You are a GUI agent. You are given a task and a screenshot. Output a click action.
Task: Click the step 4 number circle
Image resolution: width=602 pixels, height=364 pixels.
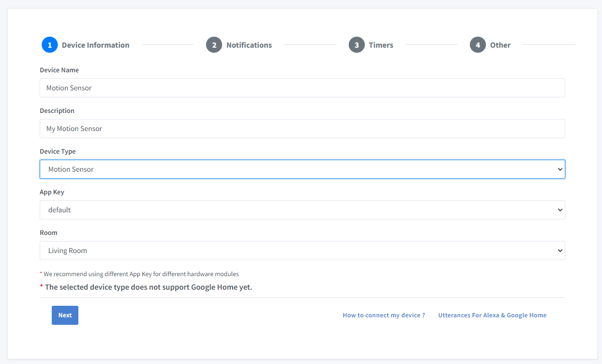pyautogui.click(x=478, y=45)
